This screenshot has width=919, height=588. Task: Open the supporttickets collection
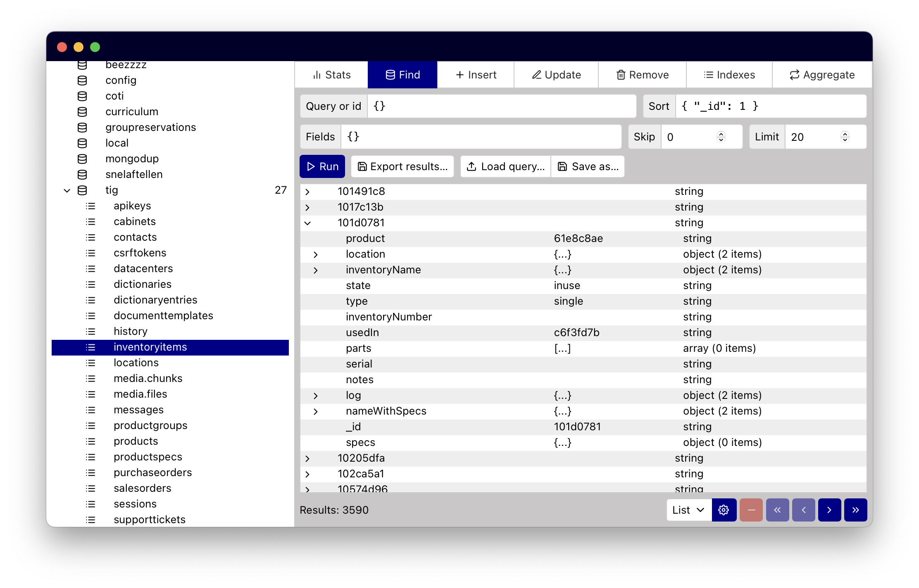click(150, 519)
